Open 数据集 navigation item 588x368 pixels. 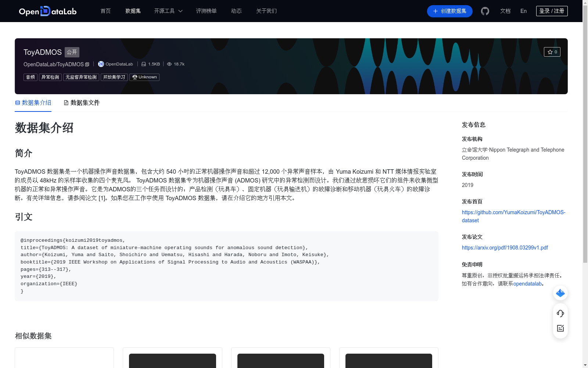pyautogui.click(x=133, y=11)
